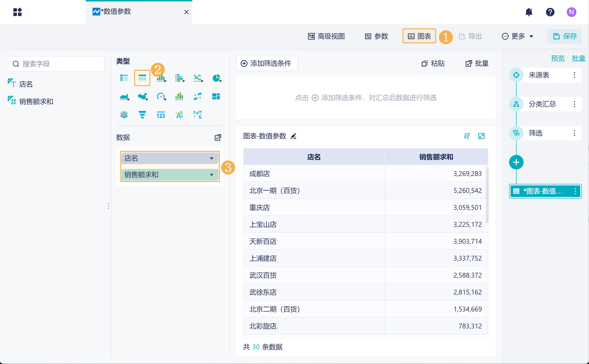Open the notification bell

coord(529,12)
